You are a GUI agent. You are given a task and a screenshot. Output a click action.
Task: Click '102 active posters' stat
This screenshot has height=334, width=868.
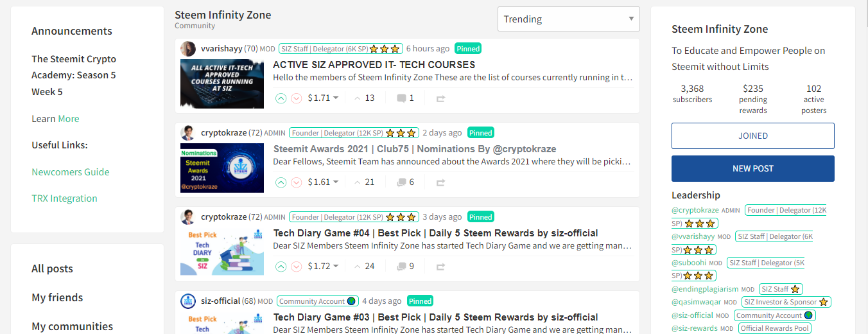[813, 100]
